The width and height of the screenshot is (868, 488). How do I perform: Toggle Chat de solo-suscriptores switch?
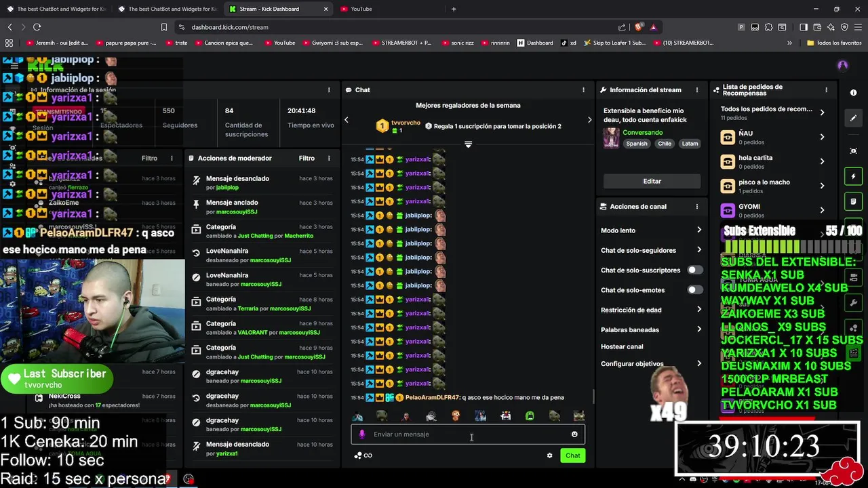click(695, 270)
